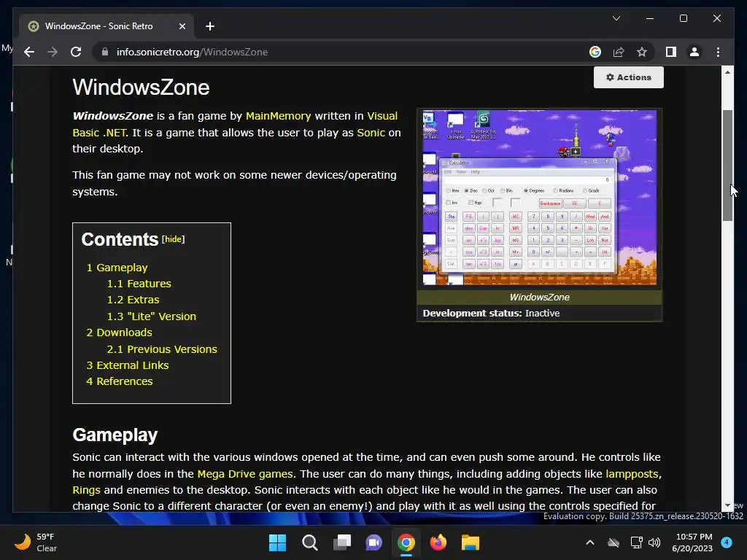Image resolution: width=747 pixels, height=560 pixels.
Task: Open the clock showing 10:57 PM
Action: 692,542
